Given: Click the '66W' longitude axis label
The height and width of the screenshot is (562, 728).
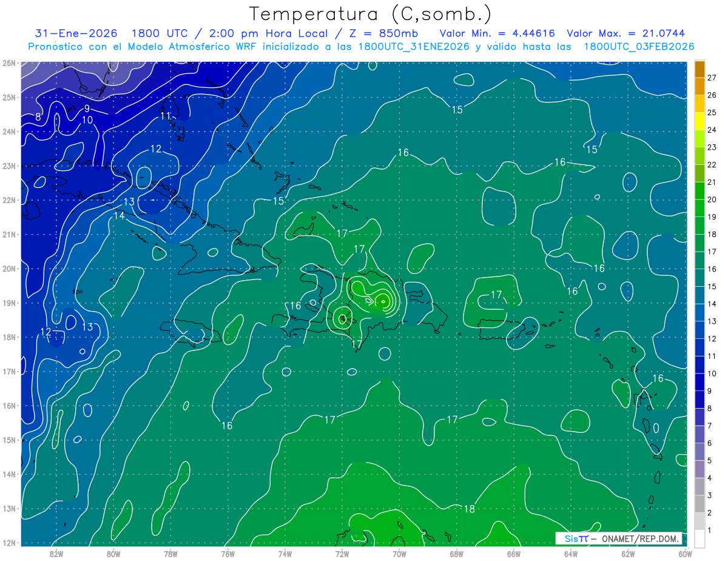Looking at the screenshot, I should click(513, 553).
